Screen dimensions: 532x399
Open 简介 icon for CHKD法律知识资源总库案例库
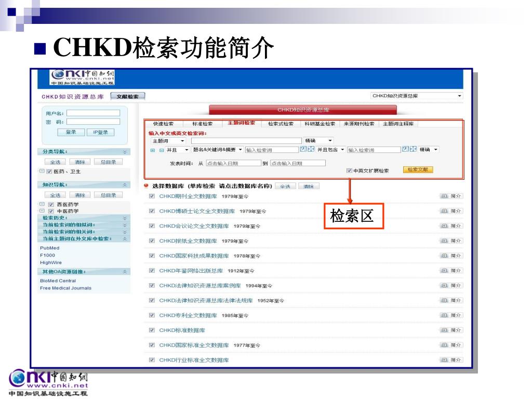click(x=444, y=286)
